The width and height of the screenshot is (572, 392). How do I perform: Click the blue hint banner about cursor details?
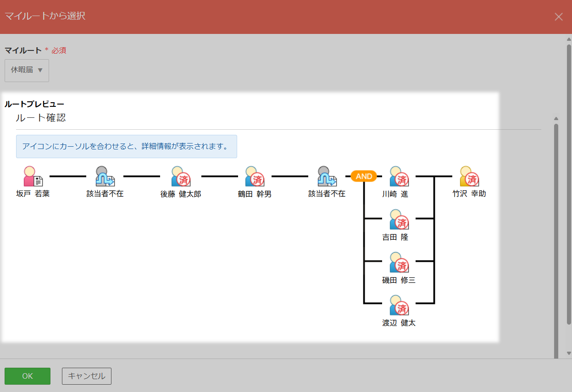pyautogui.click(x=126, y=147)
